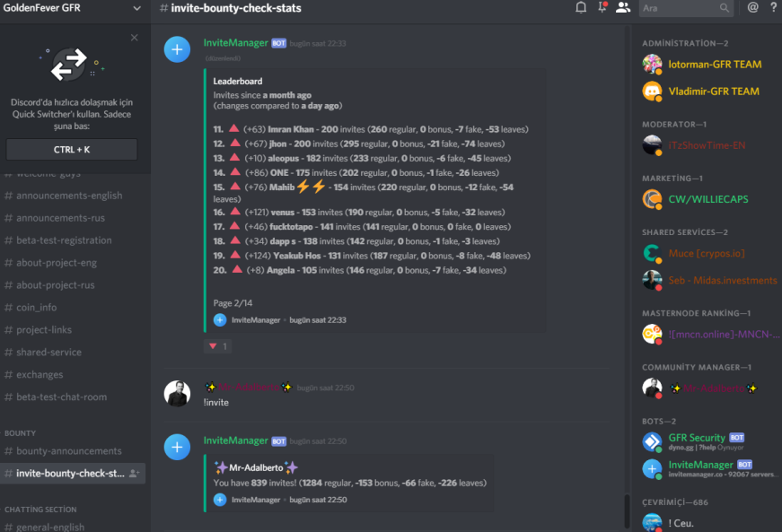Viewport: 782px width, 532px height.
Task: Close the Quick Switcher tip
Action: [134, 38]
